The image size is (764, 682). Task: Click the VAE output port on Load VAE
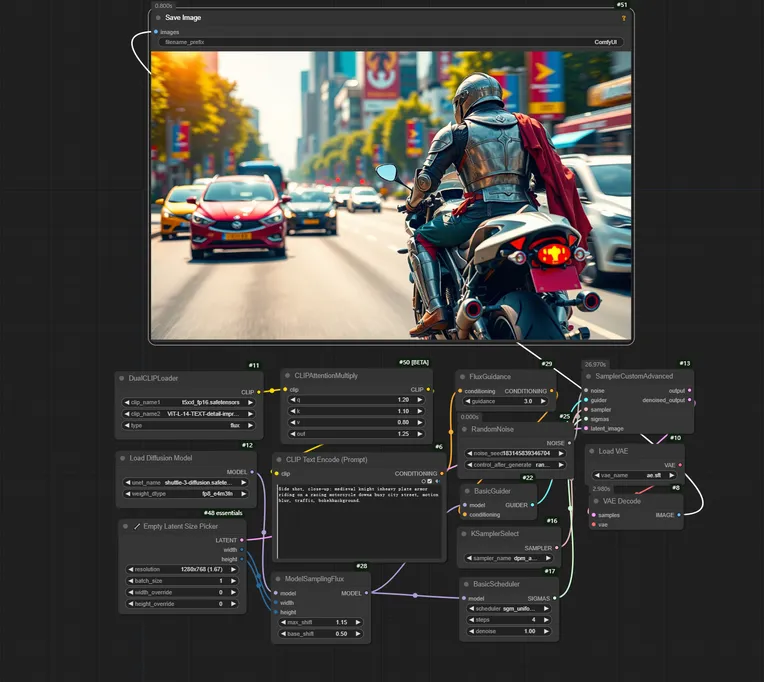(680, 465)
